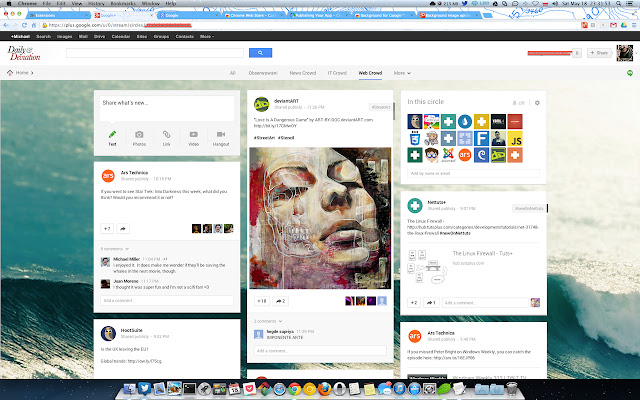This screenshot has height=400, width=640.
Task: Open the blue F member icon
Action: (482, 138)
